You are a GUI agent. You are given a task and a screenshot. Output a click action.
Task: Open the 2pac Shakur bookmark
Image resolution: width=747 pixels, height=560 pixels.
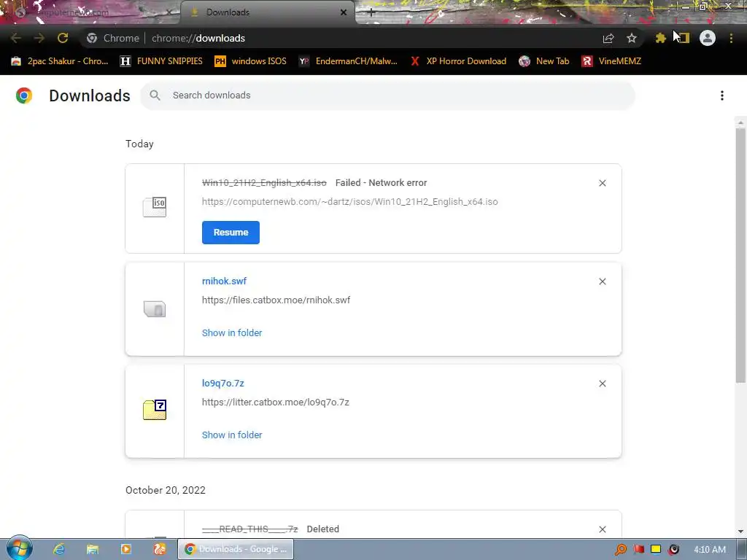(x=60, y=61)
